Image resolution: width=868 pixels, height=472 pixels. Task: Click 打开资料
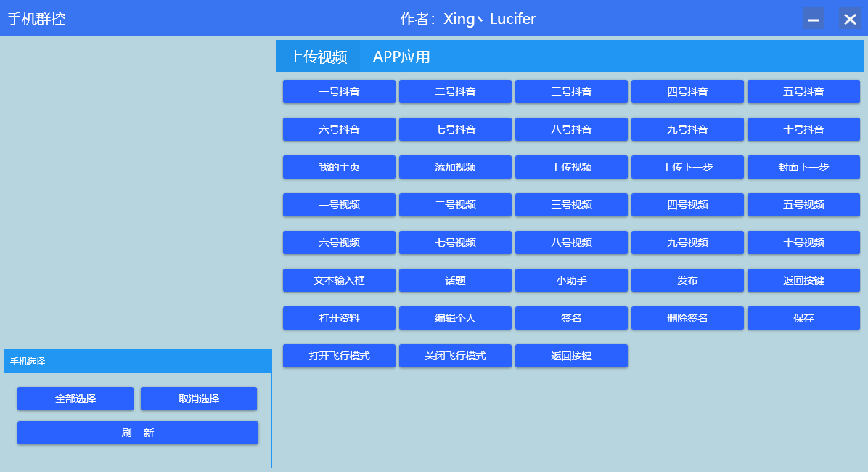pos(340,318)
